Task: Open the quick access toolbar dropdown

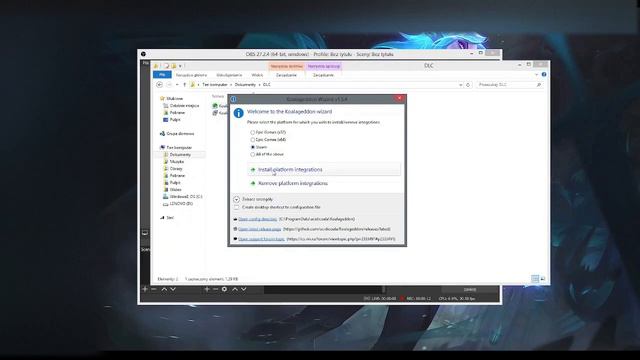Action: point(180,66)
